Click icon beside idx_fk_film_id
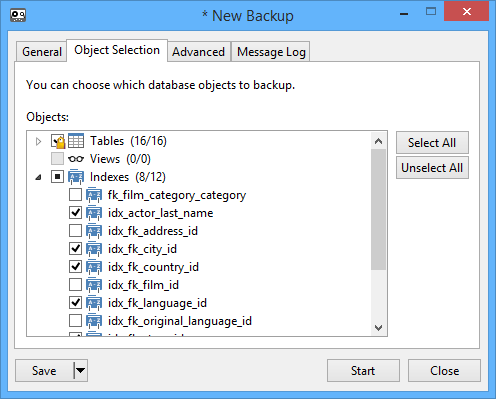This screenshot has height=399, width=496. click(x=94, y=285)
